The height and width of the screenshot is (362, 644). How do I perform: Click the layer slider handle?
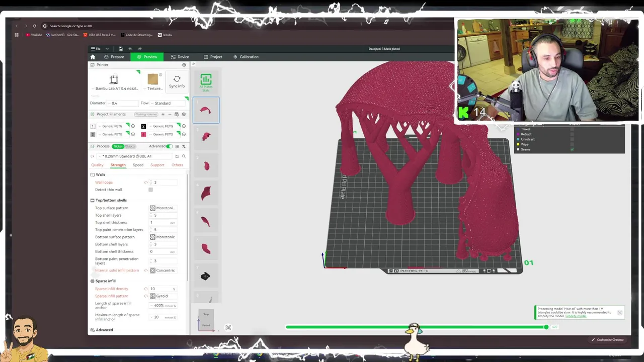coord(546,327)
